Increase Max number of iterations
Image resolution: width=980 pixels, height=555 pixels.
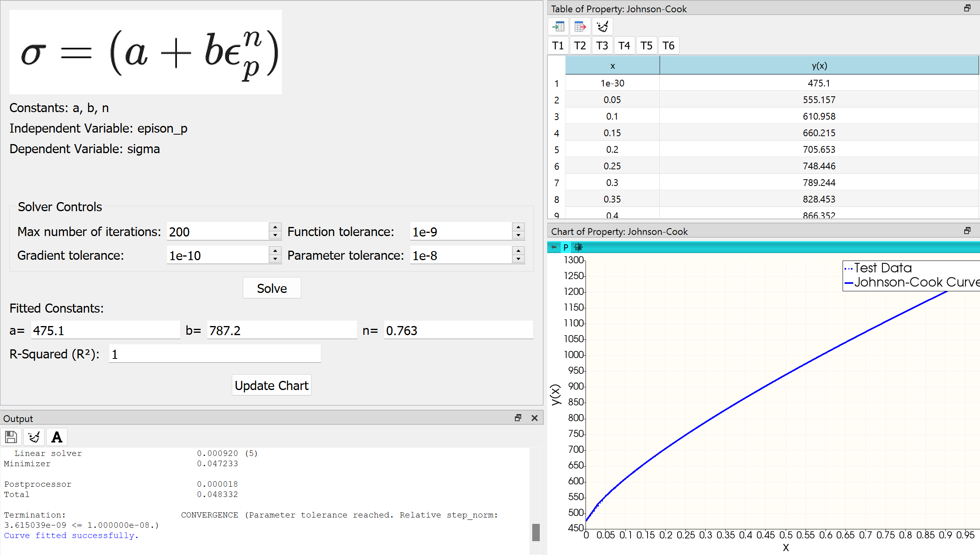275,228
